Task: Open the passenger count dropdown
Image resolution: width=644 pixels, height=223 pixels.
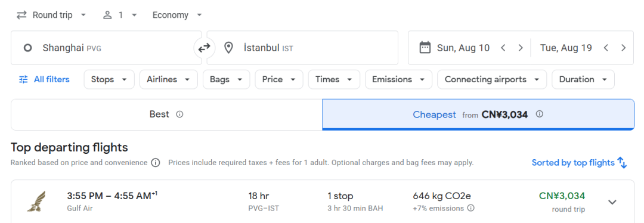Action: coord(119,15)
